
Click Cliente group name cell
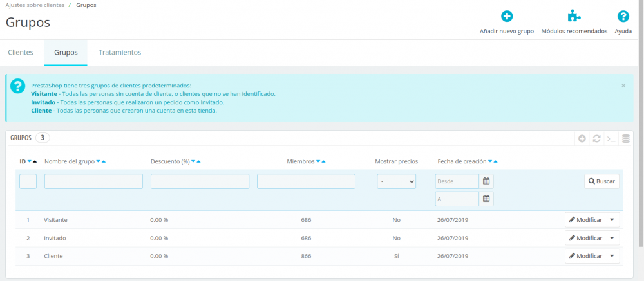[x=53, y=256]
